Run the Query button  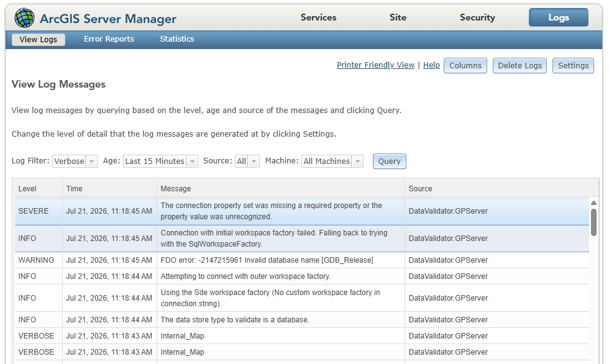[390, 162]
